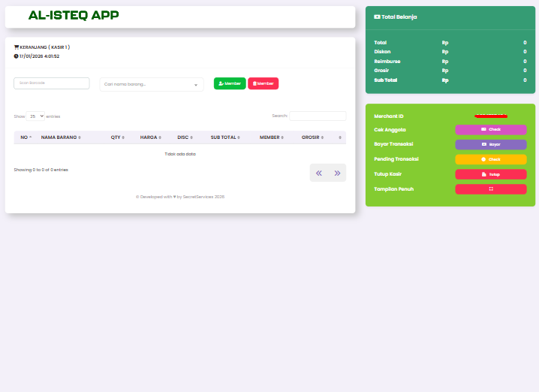539x392 pixels.
Task: Expand the Show entries count selector
Action: [x=35, y=116]
